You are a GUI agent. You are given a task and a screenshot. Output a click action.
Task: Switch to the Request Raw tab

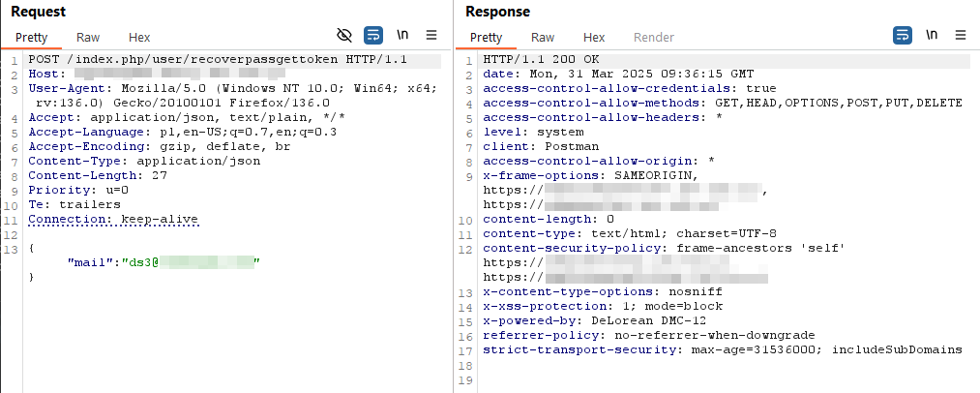click(x=88, y=38)
